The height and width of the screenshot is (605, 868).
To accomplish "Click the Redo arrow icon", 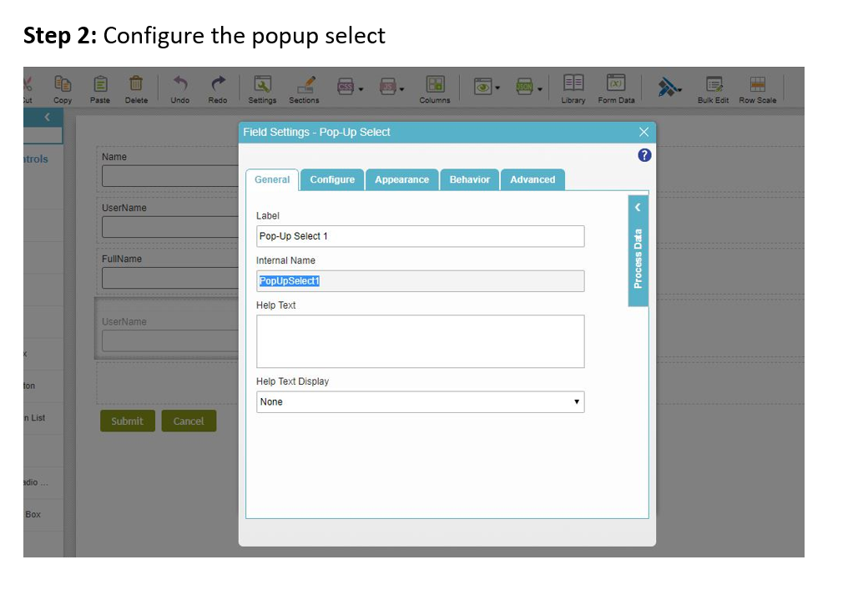I will [218, 84].
